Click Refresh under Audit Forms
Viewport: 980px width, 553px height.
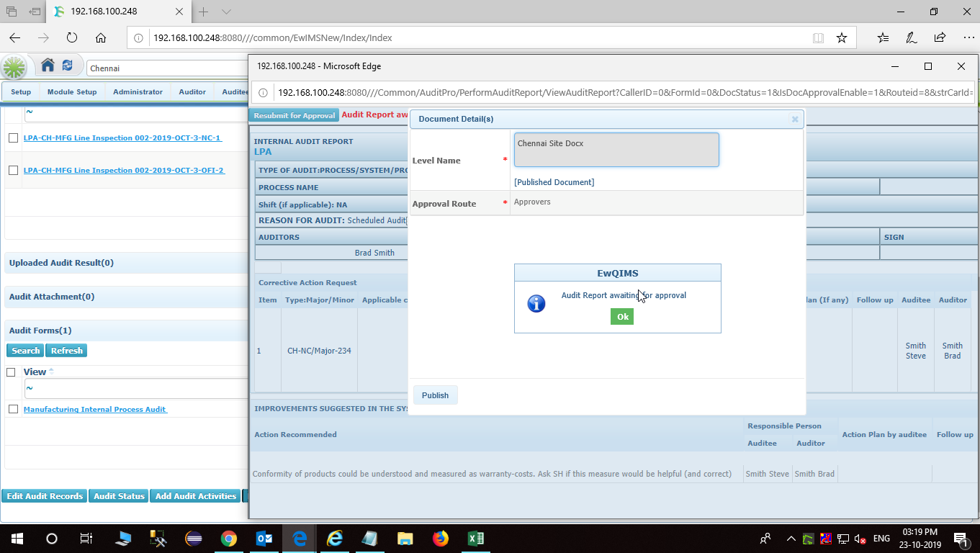click(x=67, y=351)
